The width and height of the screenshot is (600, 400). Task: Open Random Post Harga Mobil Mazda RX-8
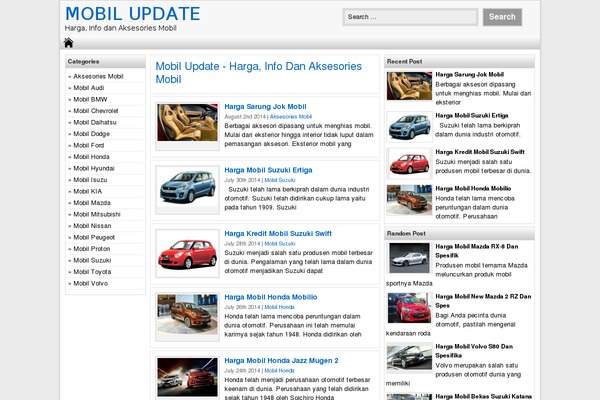pyautogui.click(x=477, y=251)
